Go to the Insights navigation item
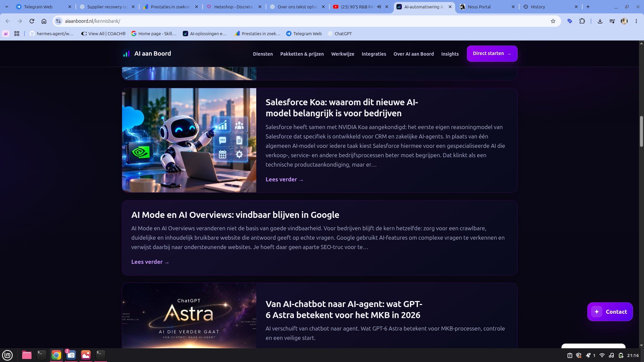The image size is (644, 362). [450, 54]
